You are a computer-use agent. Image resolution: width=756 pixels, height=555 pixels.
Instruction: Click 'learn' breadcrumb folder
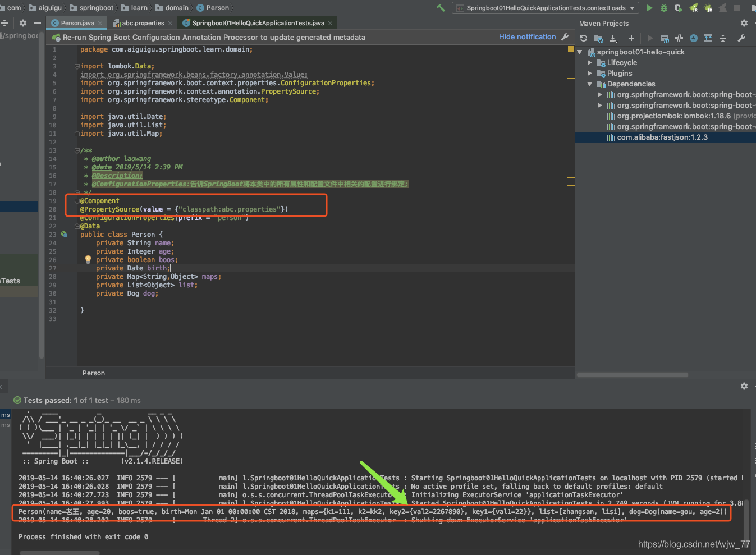(134, 8)
